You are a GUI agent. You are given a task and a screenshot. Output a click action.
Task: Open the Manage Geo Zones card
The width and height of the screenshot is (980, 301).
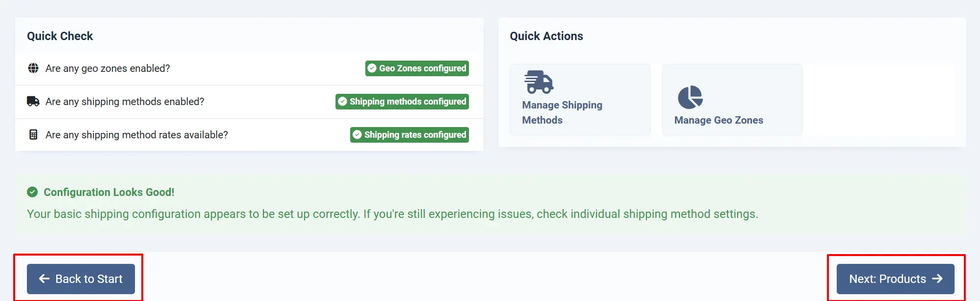[x=732, y=100]
